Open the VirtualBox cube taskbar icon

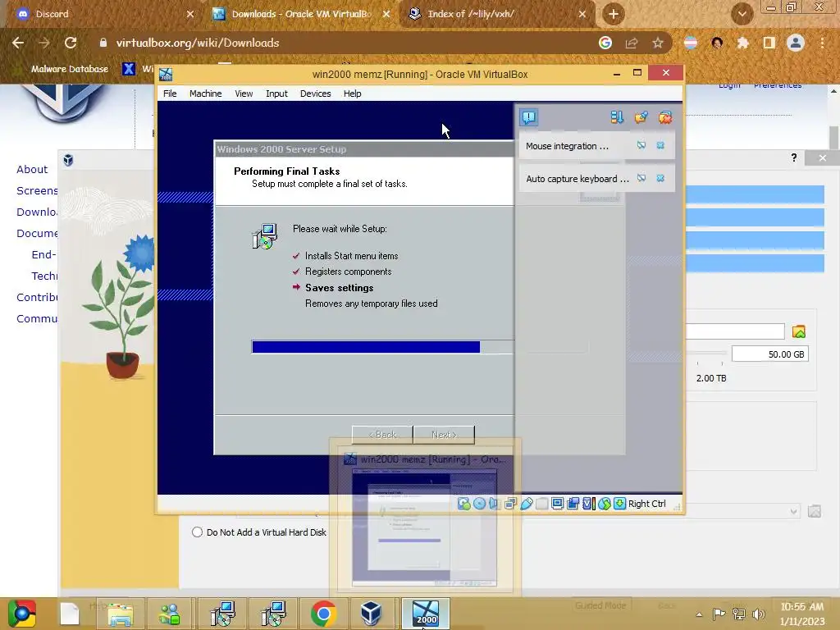pyautogui.click(x=371, y=614)
